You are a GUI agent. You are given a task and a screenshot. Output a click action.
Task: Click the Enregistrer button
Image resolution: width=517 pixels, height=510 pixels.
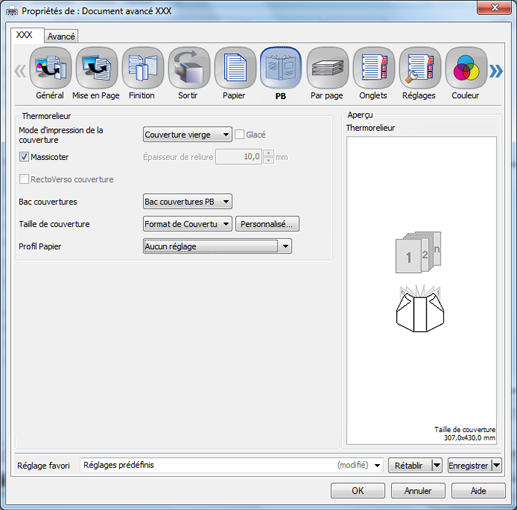coord(469,465)
